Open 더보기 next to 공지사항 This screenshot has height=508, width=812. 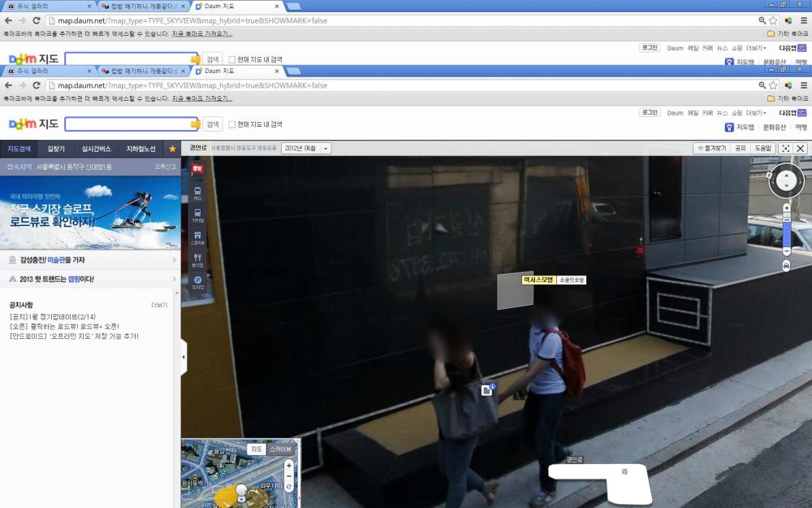pyautogui.click(x=159, y=305)
